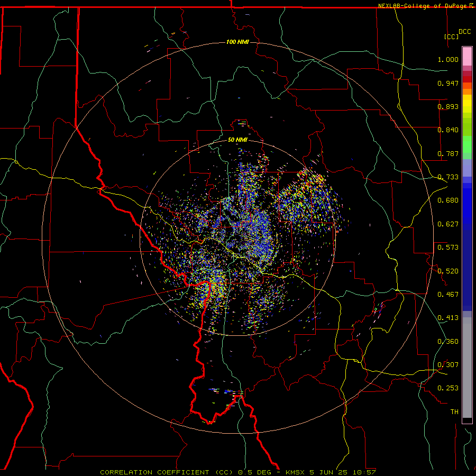Click the DCC product label
The height and width of the screenshot is (476, 476).
point(465,32)
